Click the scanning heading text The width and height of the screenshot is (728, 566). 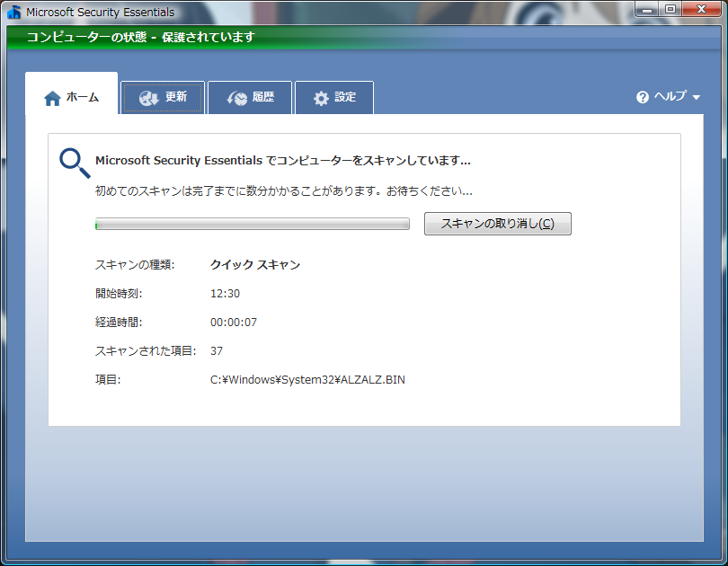(x=283, y=161)
